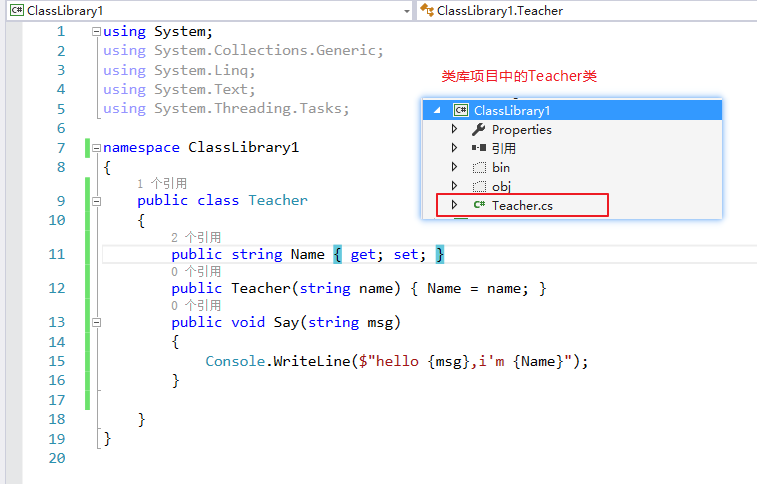Click the C# icon in the left navigation bar
Image resolution: width=757 pixels, height=484 pixels.
[16, 10]
